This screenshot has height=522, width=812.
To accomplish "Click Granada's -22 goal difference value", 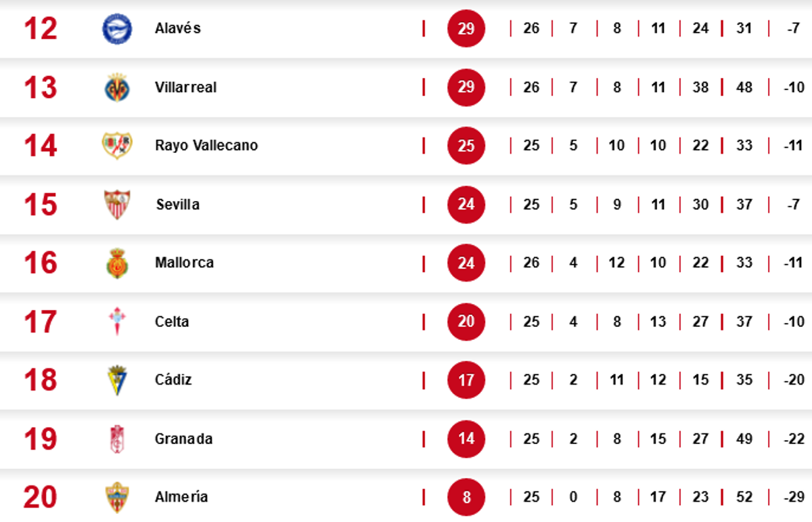I will click(x=793, y=439).
